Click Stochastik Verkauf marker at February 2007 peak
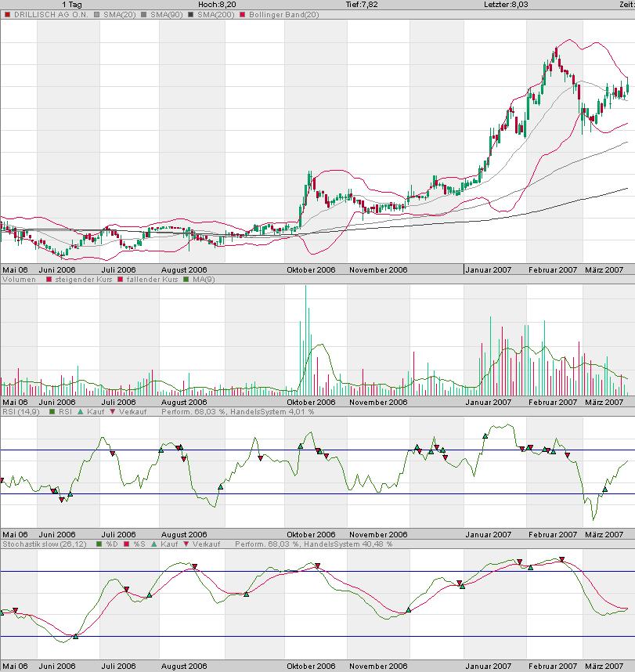The image size is (635, 672). pos(561,559)
